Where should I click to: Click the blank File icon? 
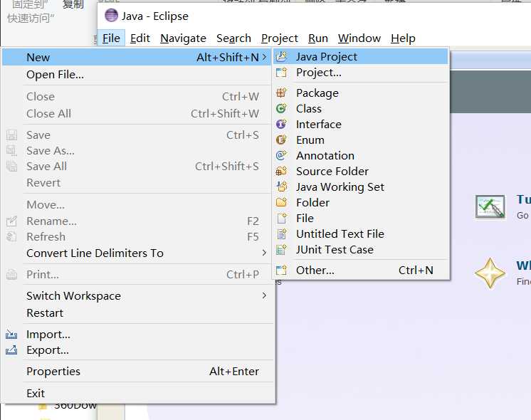[x=281, y=218]
